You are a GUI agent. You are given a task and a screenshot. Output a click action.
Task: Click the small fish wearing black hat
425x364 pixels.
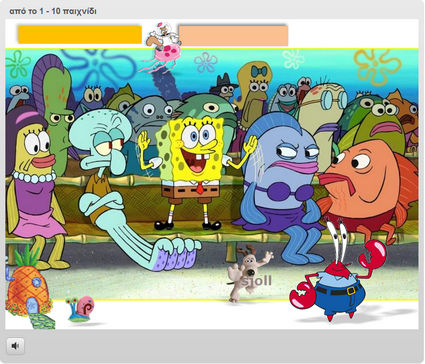coord(225,86)
